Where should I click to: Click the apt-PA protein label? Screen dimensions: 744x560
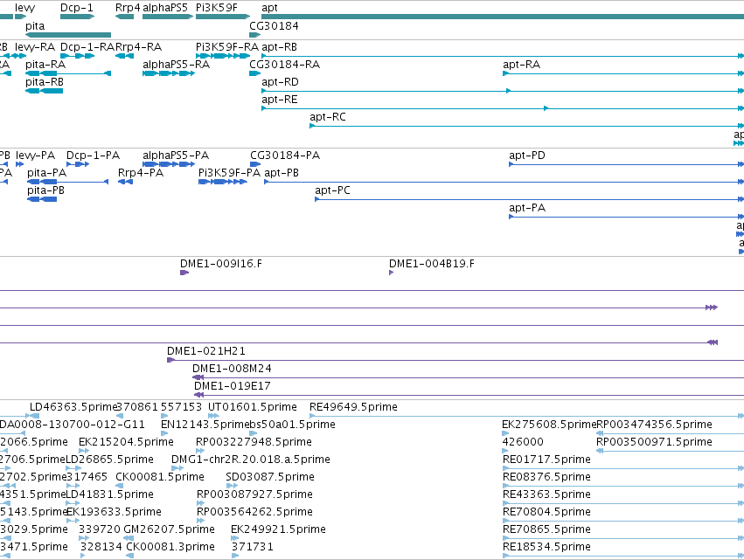point(527,208)
